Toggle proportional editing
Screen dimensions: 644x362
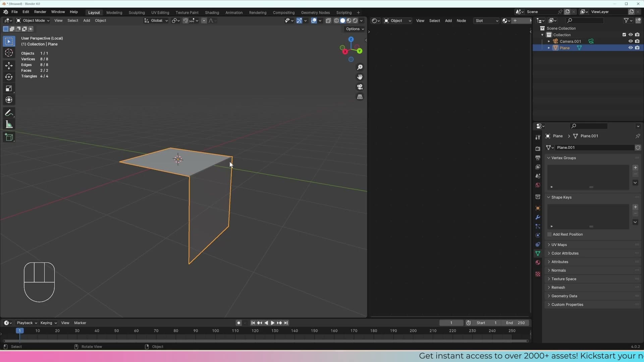(x=204, y=20)
